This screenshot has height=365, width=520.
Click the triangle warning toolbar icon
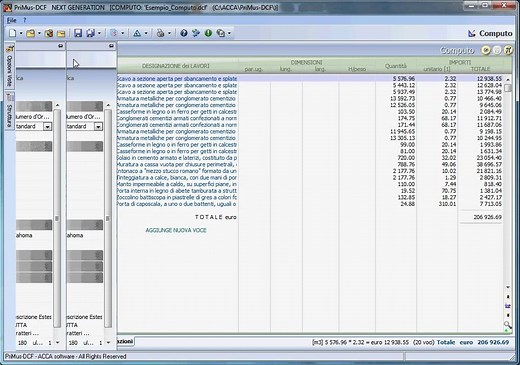coord(137,33)
